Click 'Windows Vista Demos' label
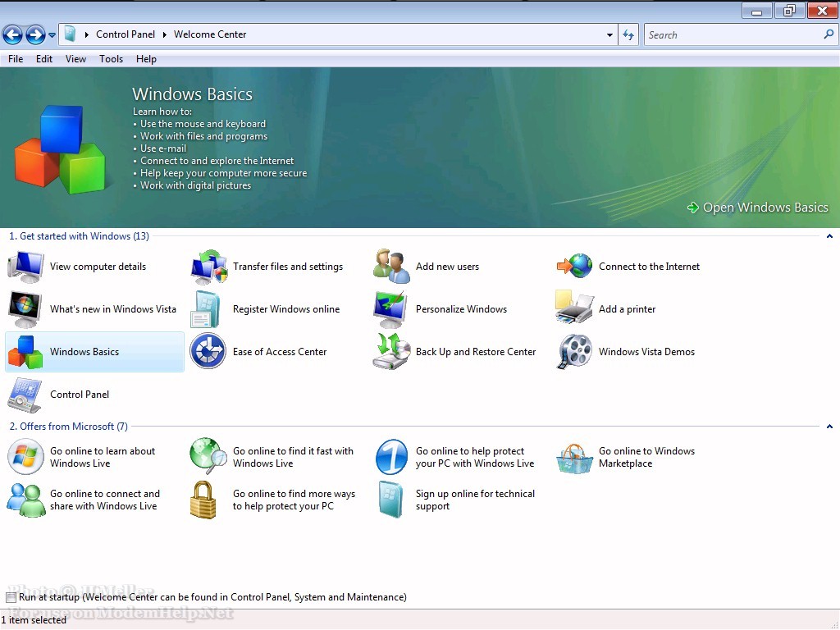Viewport: 840px width, 630px height. (x=646, y=352)
